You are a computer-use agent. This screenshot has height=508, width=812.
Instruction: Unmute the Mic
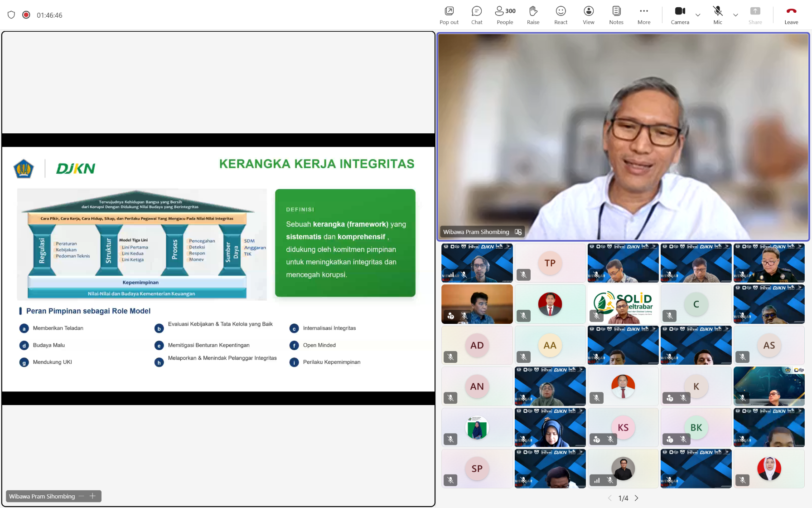tap(718, 15)
